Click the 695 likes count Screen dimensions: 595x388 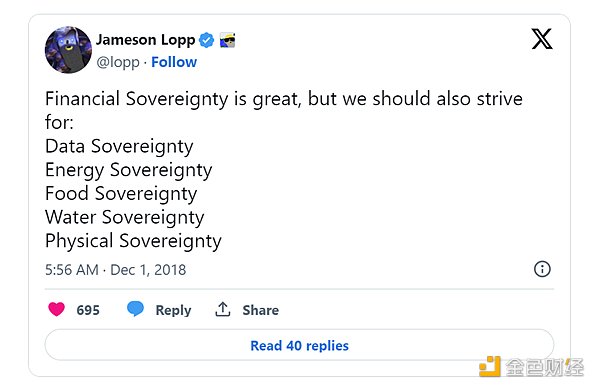(x=88, y=310)
